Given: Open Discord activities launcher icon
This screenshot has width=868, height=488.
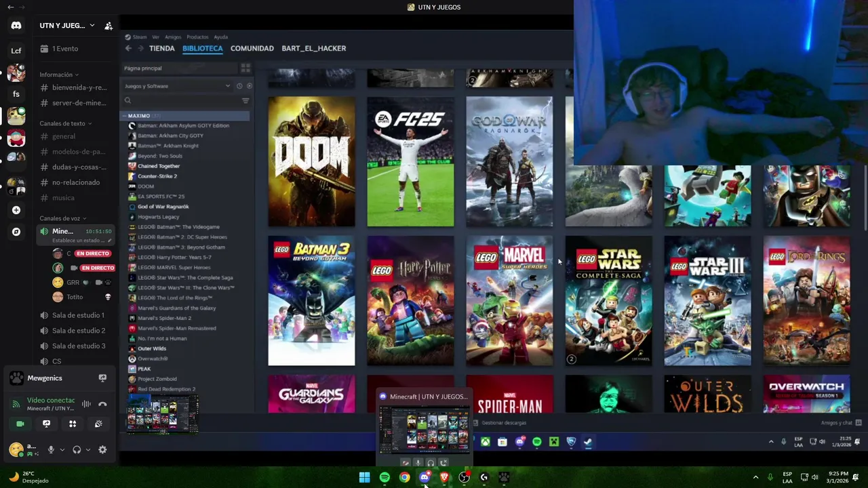Looking at the screenshot, I should (x=73, y=424).
